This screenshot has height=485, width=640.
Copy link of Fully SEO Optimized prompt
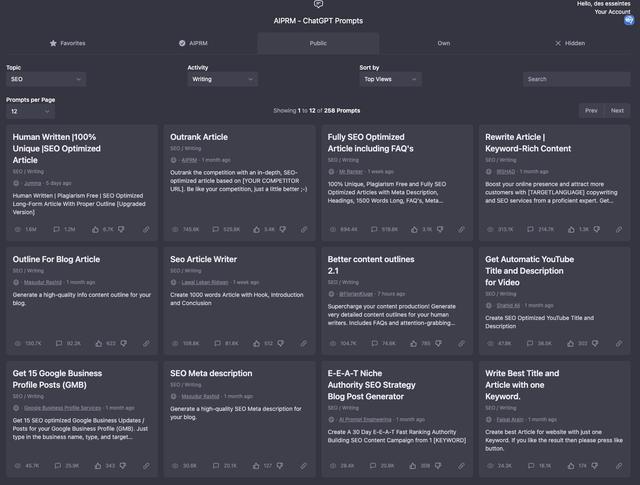click(461, 229)
